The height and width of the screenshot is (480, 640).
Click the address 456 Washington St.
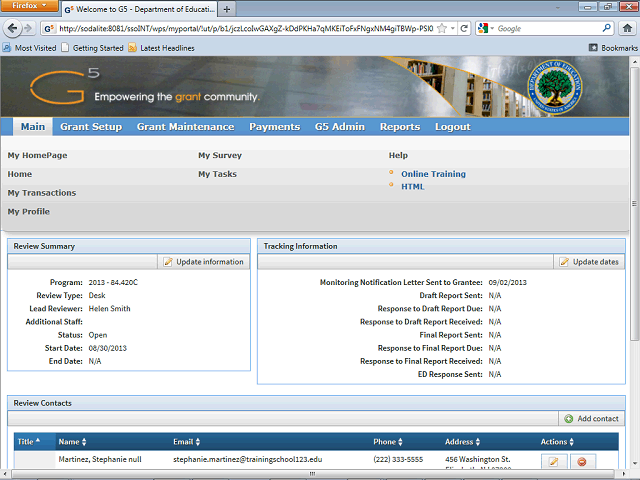tap(478, 459)
